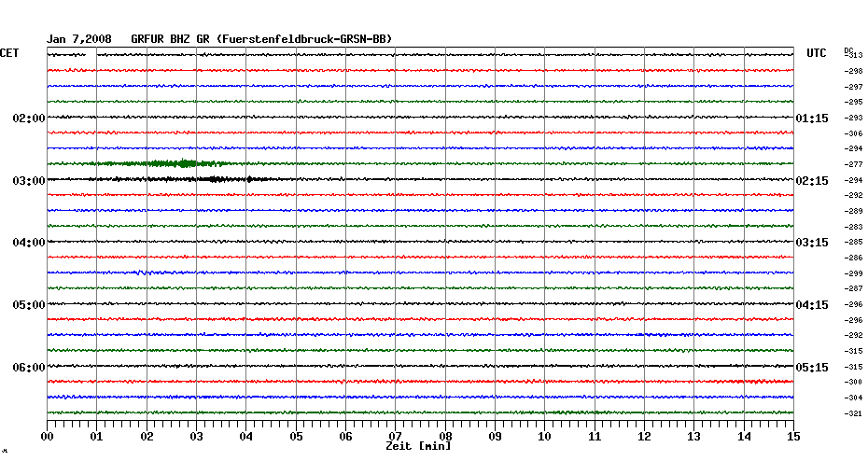The width and height of the screenshot is (868, 461).
Task: Click the Zeit [min] axis title
Action: pos(418,446)
